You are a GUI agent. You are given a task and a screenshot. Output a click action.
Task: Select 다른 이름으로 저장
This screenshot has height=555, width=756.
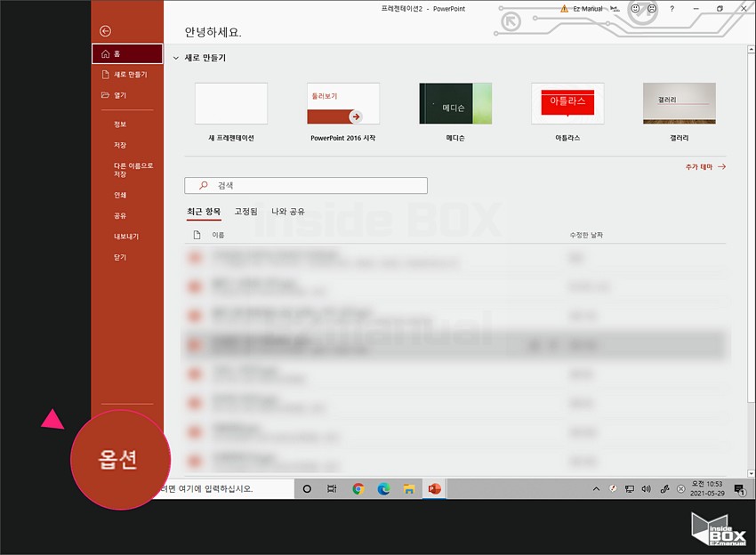133,170
